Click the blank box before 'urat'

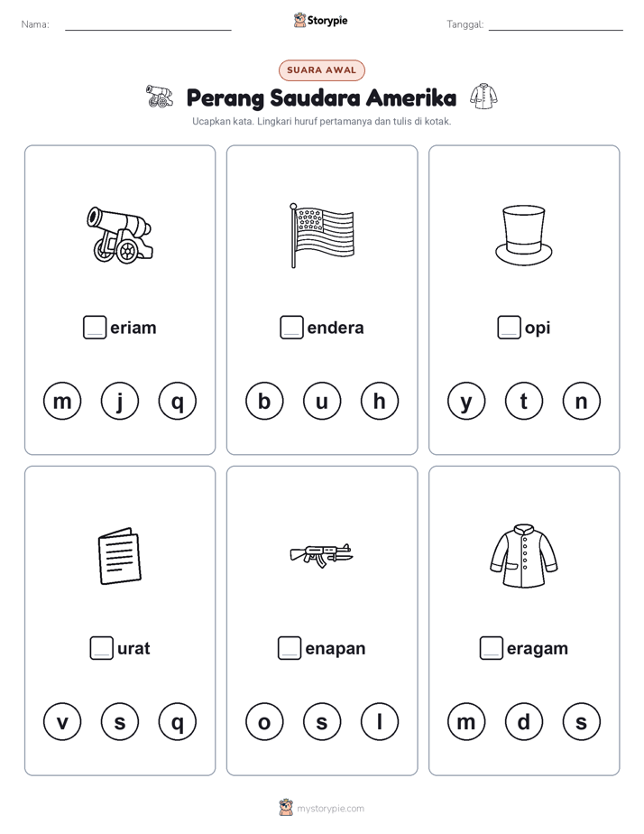click(x=102, y=648)
